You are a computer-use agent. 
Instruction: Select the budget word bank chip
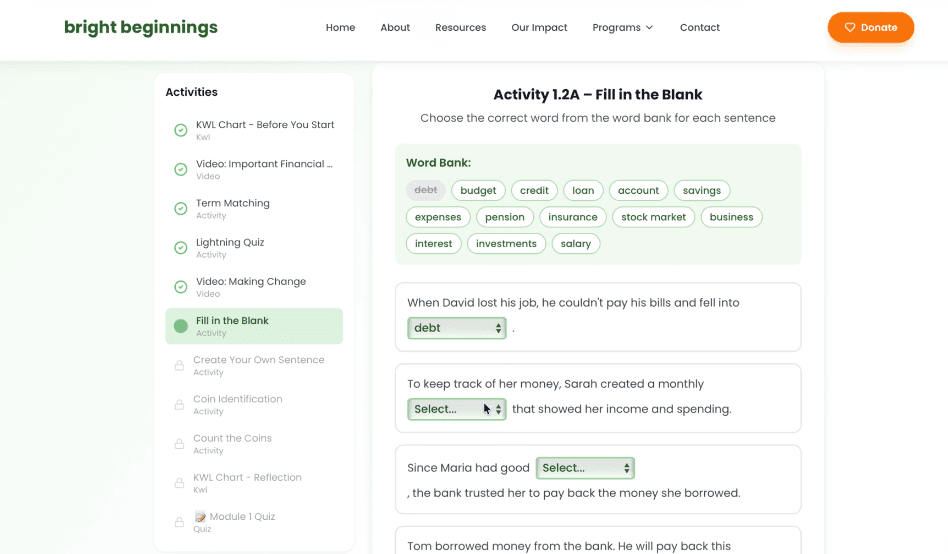[478, 190]
